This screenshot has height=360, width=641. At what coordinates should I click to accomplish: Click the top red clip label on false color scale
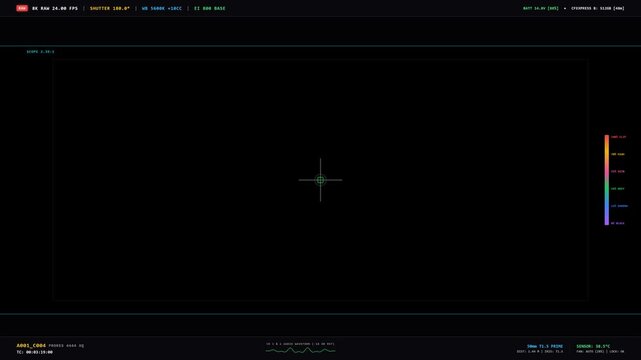pos(618,137)
